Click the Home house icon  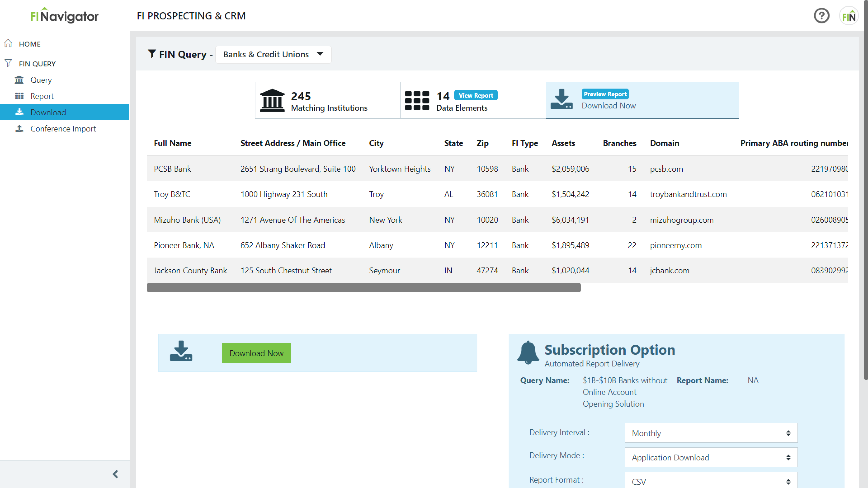(x=8, y=43)
